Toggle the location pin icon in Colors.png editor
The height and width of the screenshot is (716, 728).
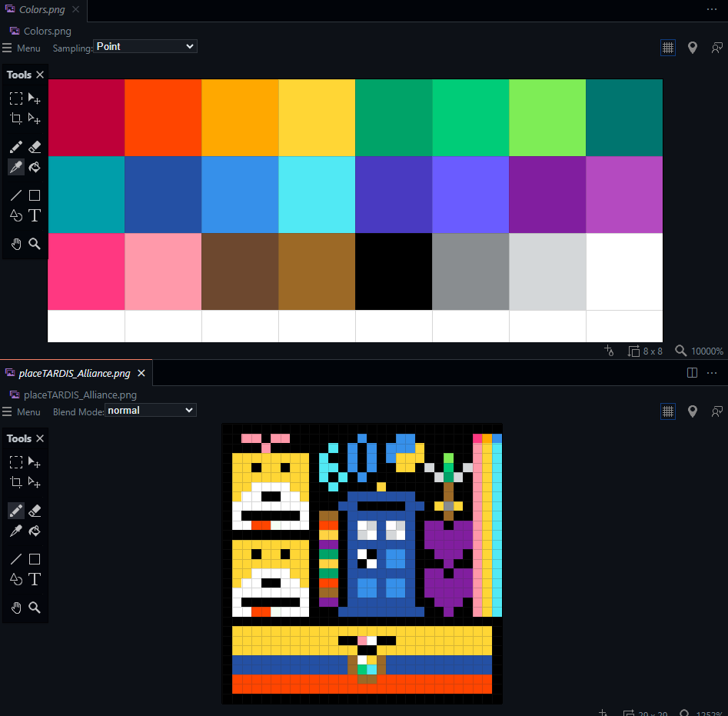[692, 48]
